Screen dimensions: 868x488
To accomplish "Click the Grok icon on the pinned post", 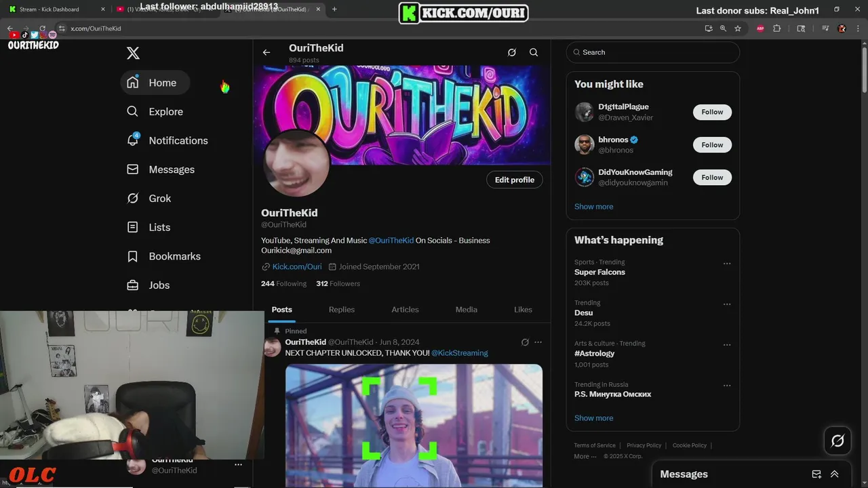I will tap(525, 342).
